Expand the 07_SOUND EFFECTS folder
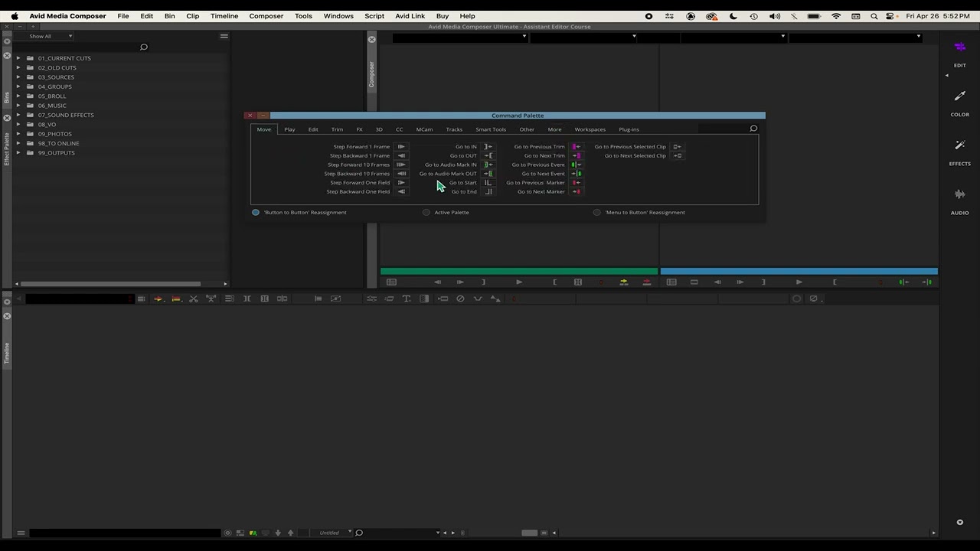980x551 pixels. (18, 115)
